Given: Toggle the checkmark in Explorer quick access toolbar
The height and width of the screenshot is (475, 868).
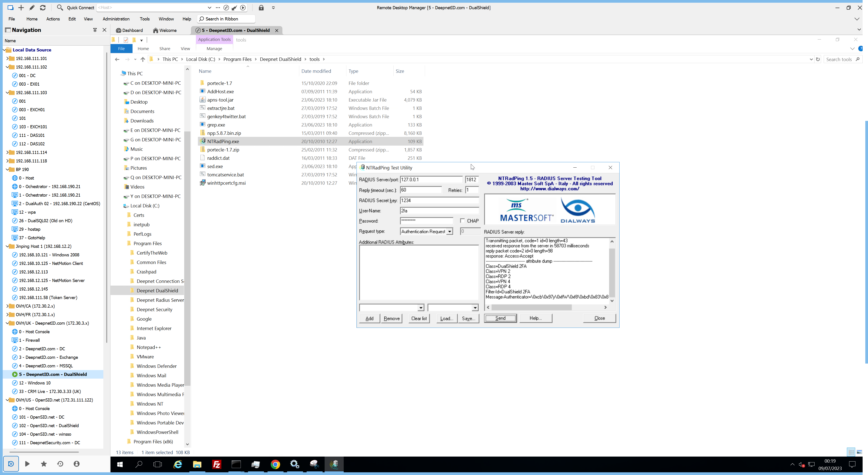Looking at the screenshot, I should point(126,40).
